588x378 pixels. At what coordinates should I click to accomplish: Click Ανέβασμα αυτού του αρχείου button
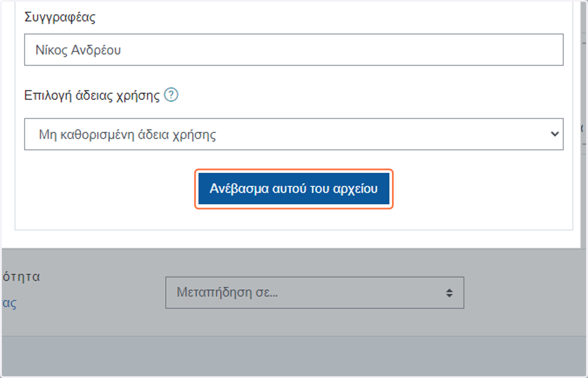point(294,189)
